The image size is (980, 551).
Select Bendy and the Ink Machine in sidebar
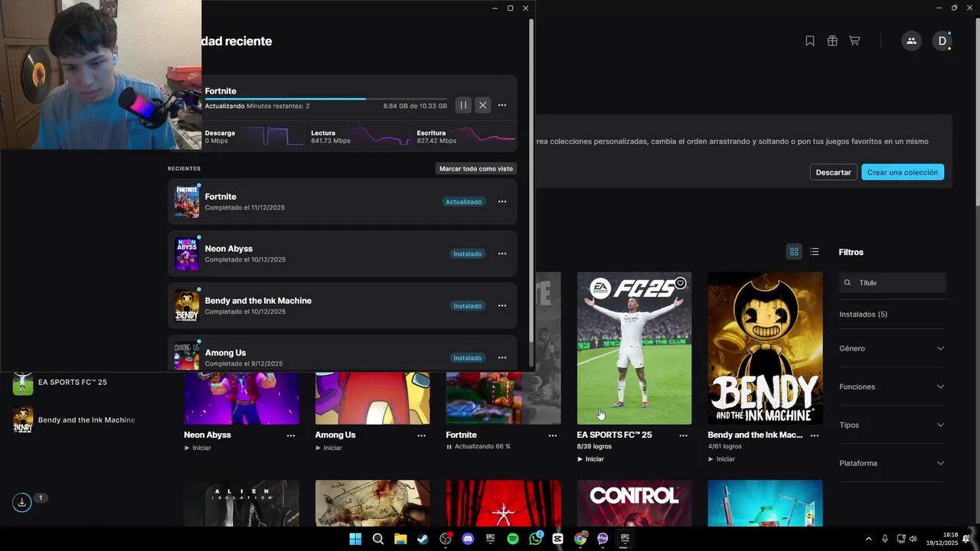[73, 420]
